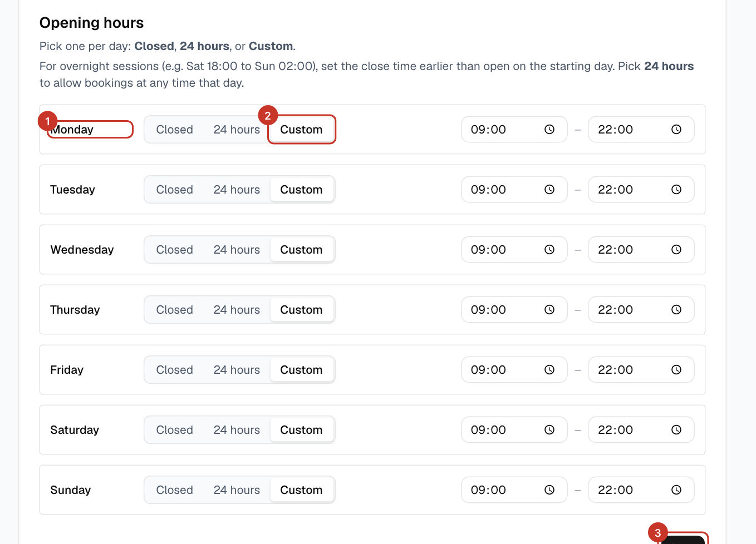Choose 24 hours for Tuesday
The image size is (756, 544).
click(x=237, y=190)
